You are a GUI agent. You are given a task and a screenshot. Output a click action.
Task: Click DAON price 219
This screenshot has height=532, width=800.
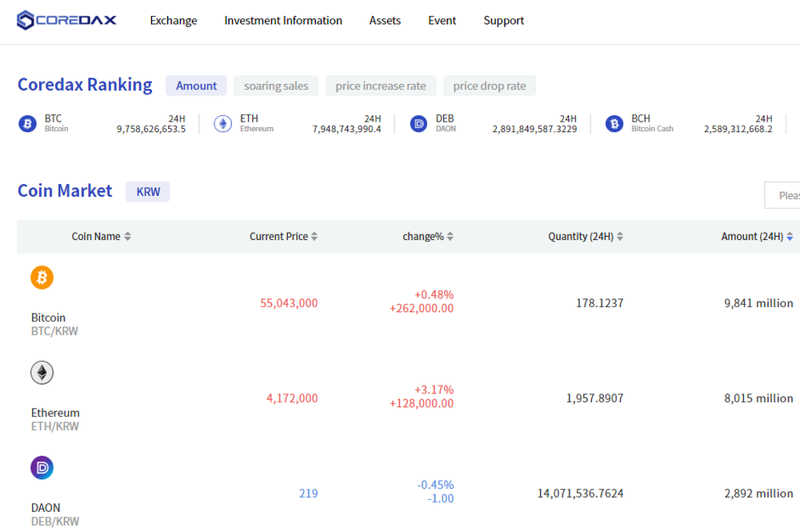pyautogui.click(x=308, y=494)
